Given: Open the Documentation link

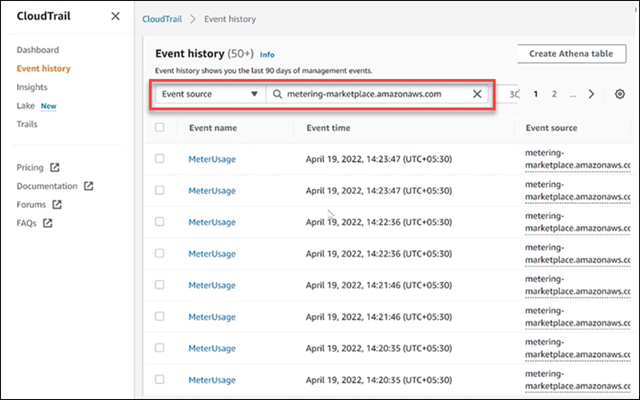Looking at the screenshot, I should (47, 186).
